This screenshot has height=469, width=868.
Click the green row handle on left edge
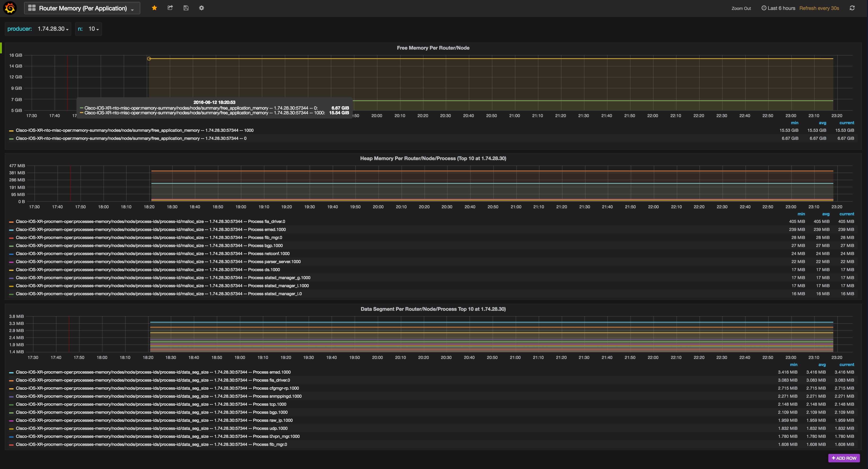pyautogui.click(x=1, y=48)
